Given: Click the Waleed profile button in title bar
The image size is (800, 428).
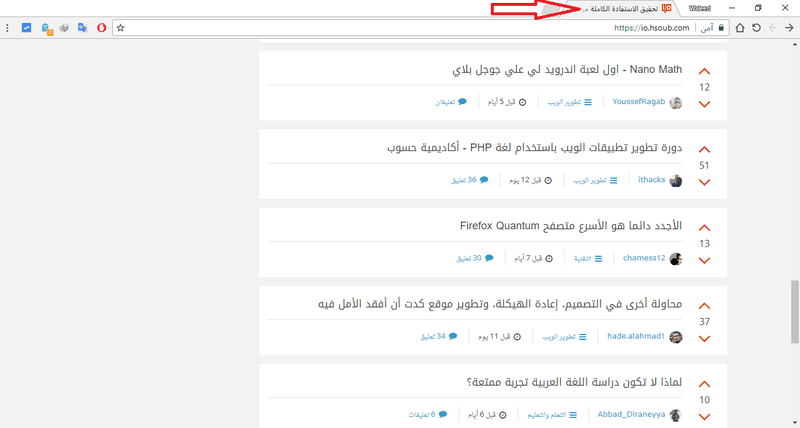Looking at the screenshot, I should click(x=699, y=8).
